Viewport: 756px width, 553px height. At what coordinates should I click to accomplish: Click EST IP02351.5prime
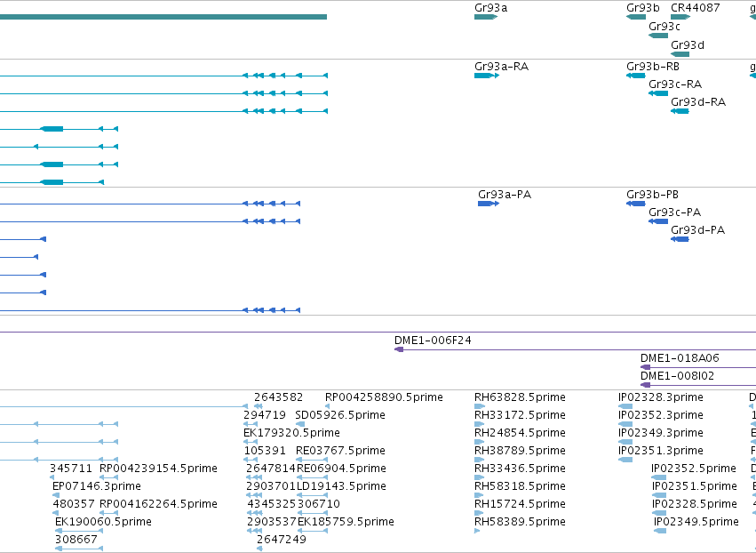(659, 495)
